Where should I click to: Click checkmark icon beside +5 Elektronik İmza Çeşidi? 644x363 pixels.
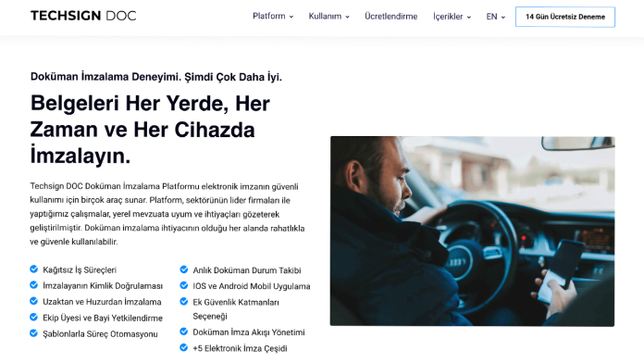(184, 347)
